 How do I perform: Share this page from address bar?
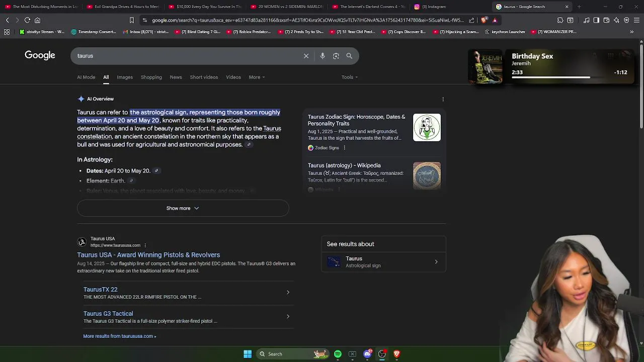[x=471, y=20]
